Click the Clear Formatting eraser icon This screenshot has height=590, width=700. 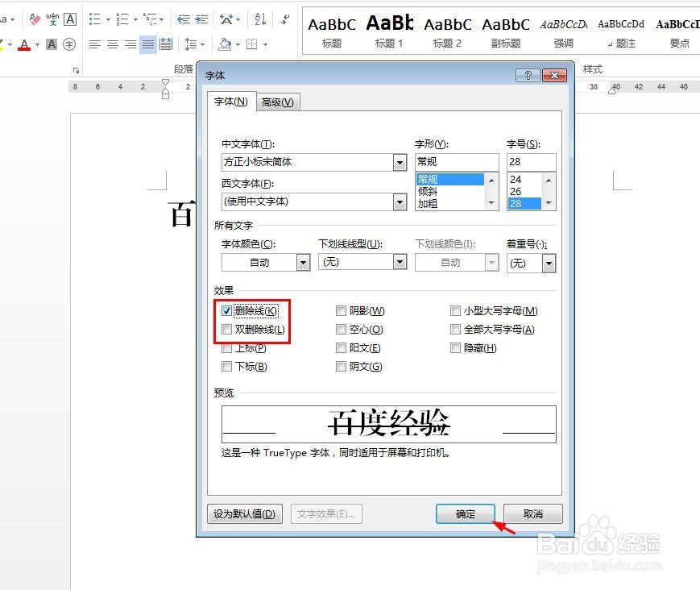[35, 19]
